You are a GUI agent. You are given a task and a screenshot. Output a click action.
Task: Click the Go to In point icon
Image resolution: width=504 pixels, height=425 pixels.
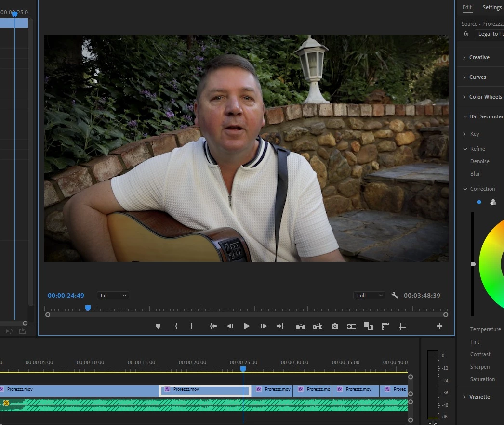(x=213, y=326)
